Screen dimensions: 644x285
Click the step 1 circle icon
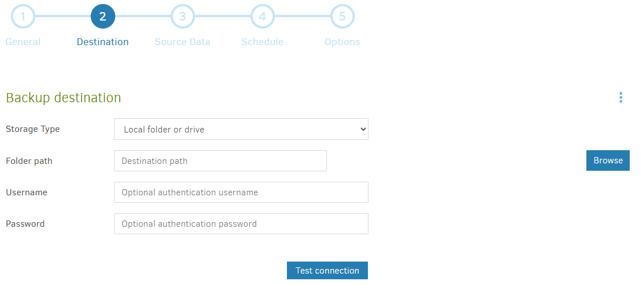tap(23, 17)
